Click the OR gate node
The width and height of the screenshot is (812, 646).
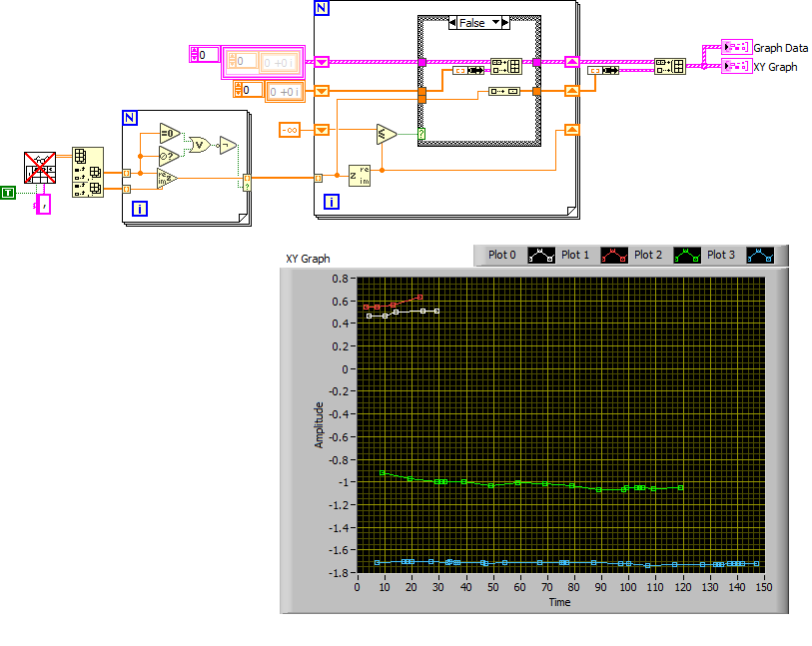pyautogui.click(x=200, y=145)
